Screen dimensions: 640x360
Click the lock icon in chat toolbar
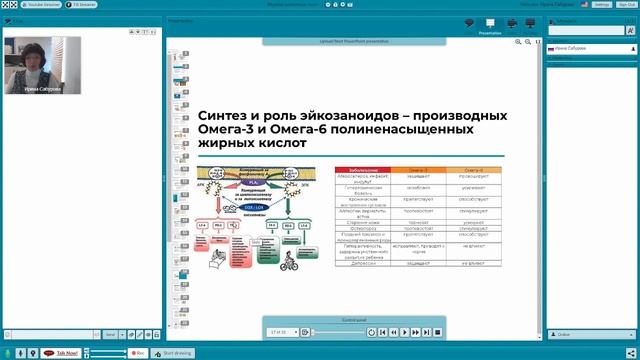point(157,335)
